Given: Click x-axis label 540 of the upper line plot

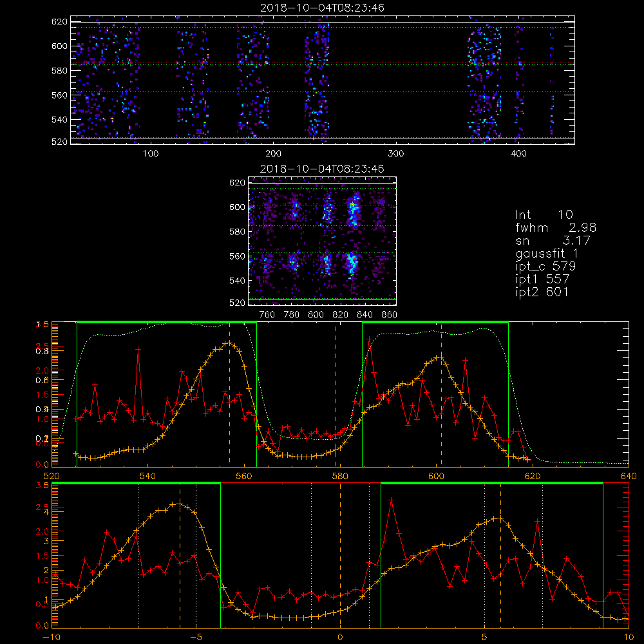Looking at the screenshot, I should point(148,476).
